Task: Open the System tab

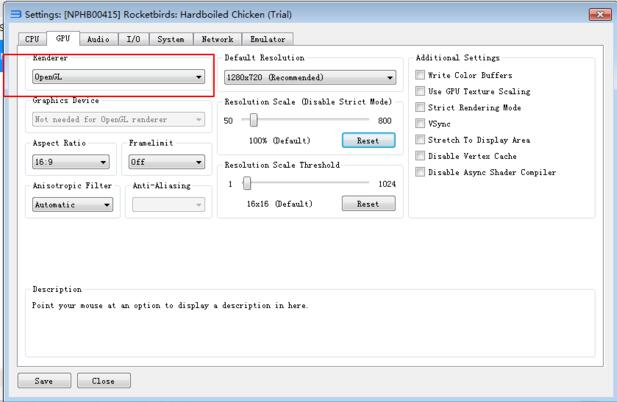Action: (x=171, y=39)
